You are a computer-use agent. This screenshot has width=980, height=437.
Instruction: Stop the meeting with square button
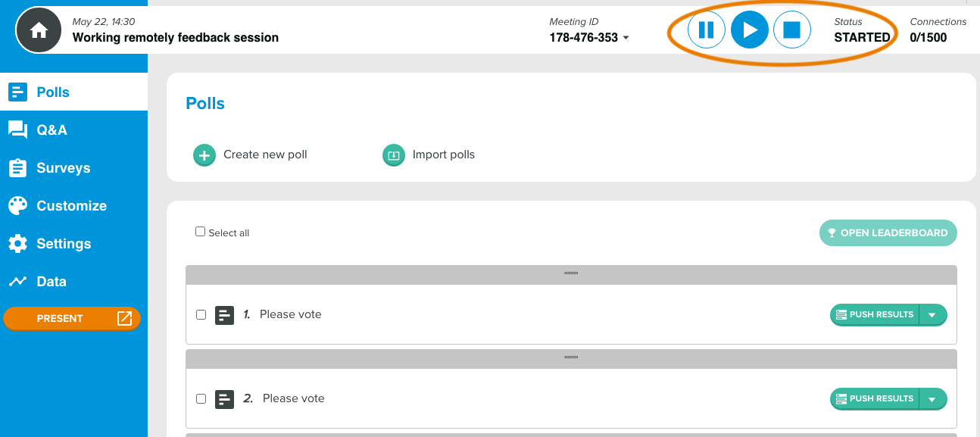[x=792, y=30]
